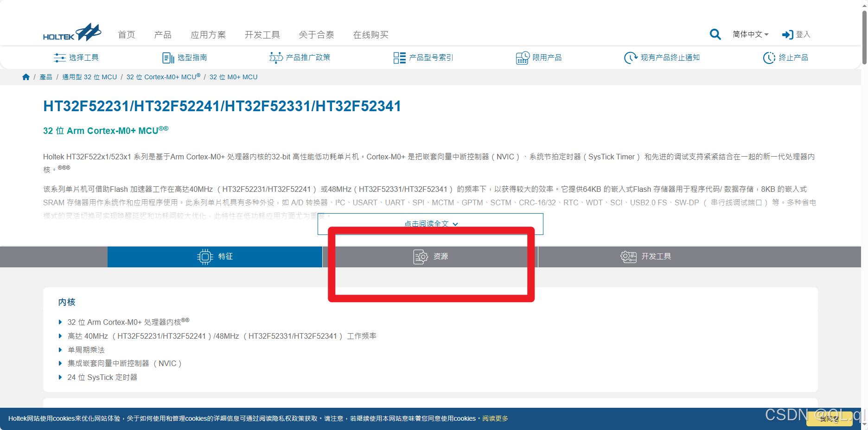
Task: Open 产品 menu item
Action: (163, 35)
